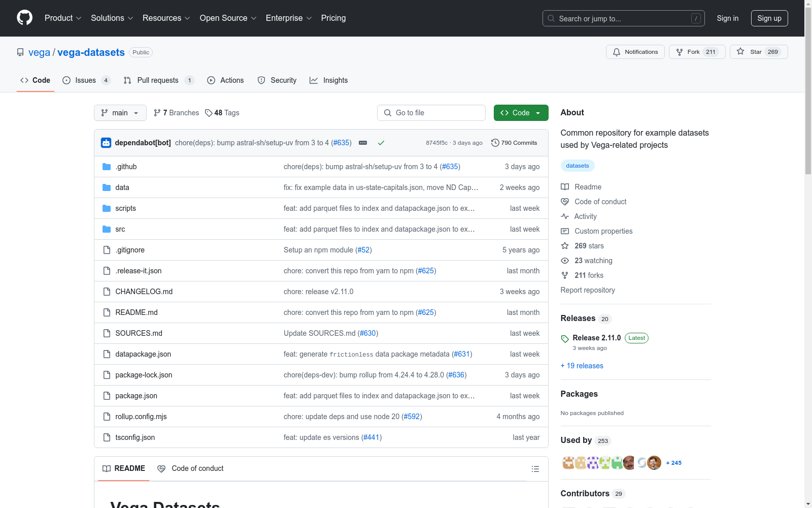The image size is (812, 508).
Task: Open the Pricing page
Action: click(x=333, y=18)
